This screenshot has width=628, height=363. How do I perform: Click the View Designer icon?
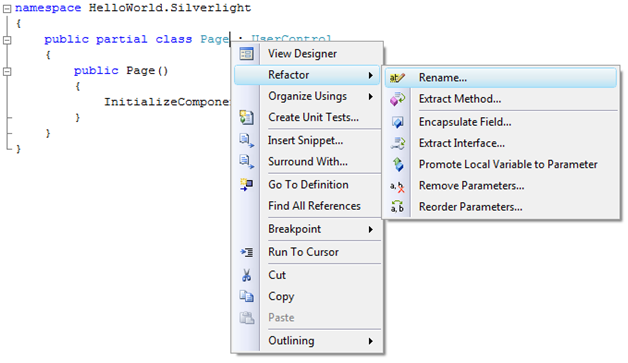point(246,53)
